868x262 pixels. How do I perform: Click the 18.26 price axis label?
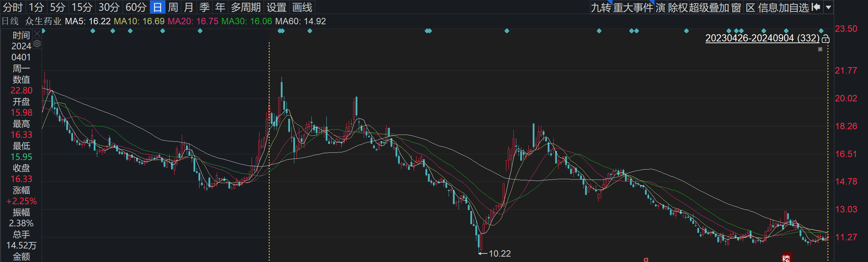tap(846, 126)
